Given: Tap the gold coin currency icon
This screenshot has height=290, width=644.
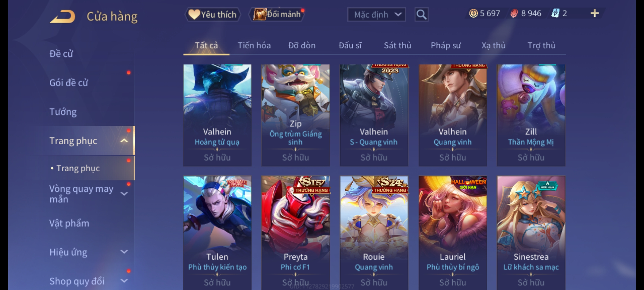Looking at the screenshot, I should [473, 13].
